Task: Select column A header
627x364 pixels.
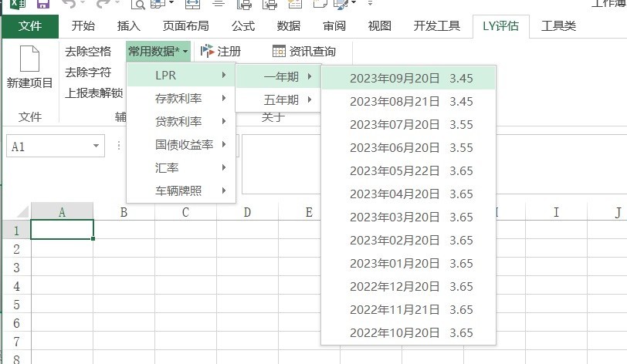Action: (62, 212)
